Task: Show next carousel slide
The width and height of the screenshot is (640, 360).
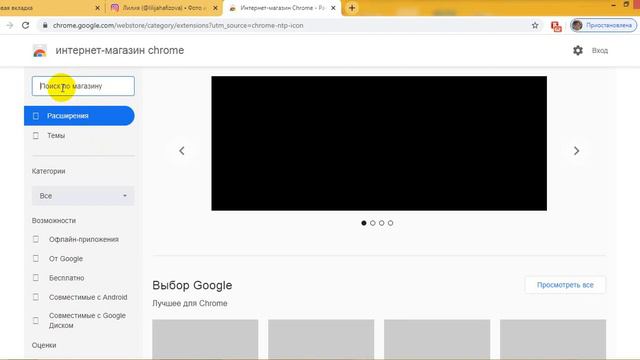Action: [576, 151]
